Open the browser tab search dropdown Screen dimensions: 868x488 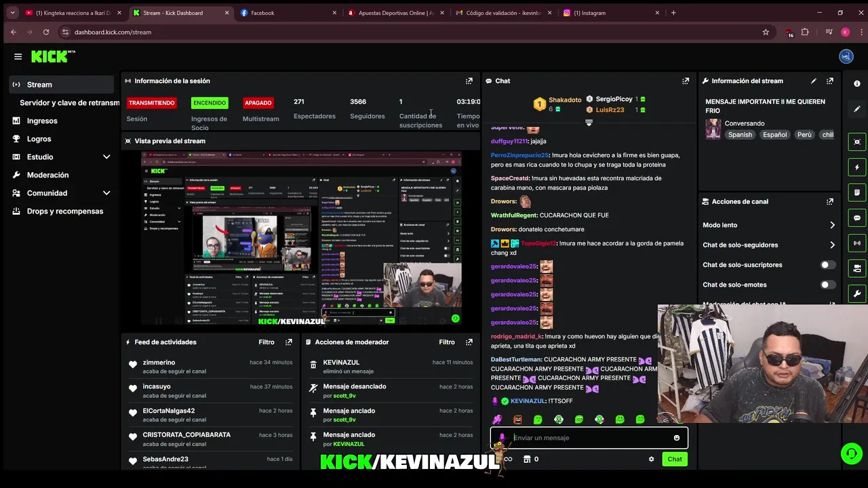12,13
